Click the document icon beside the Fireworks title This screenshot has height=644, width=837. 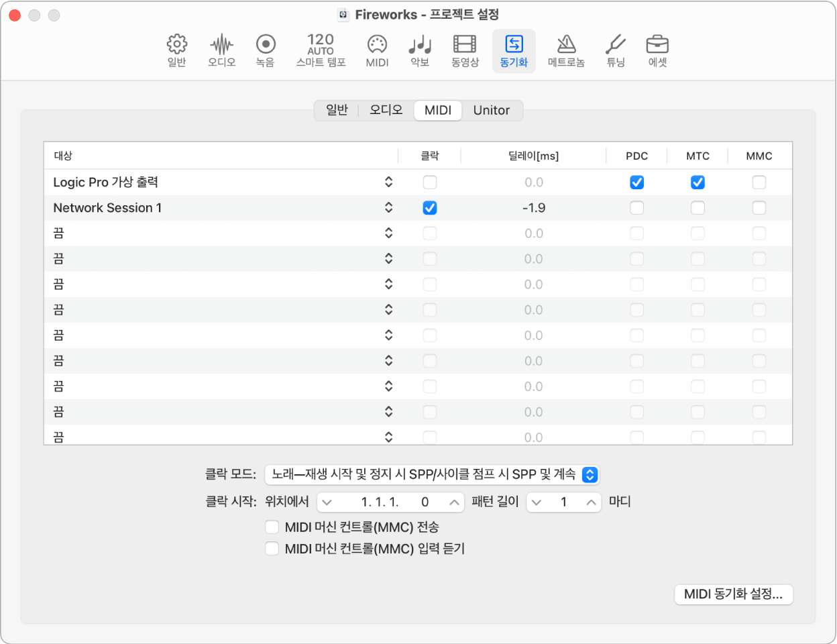click(x=343, y=15)
